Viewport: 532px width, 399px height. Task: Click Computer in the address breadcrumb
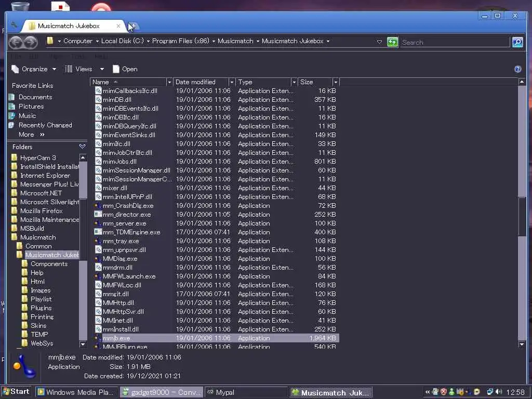(78, 41)
